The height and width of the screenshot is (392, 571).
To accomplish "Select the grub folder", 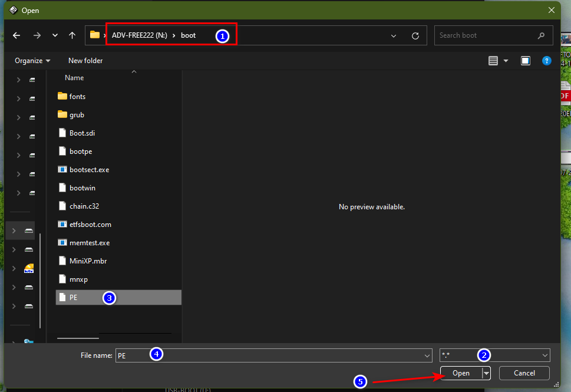I will tap(118, 115).
